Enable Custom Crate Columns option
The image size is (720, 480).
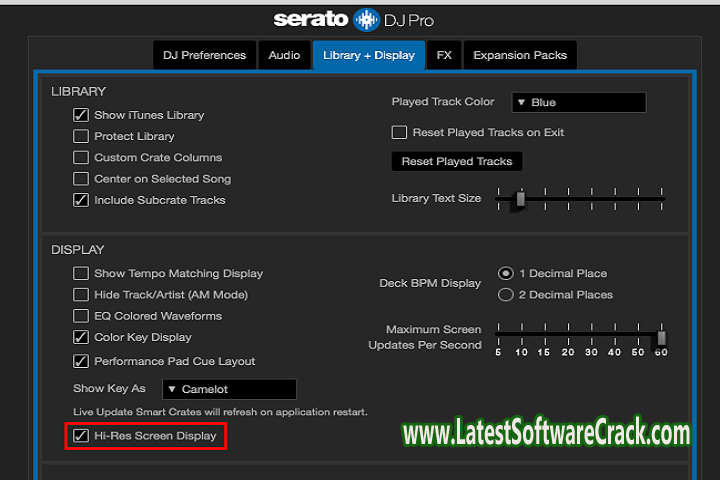coord(81,158)
